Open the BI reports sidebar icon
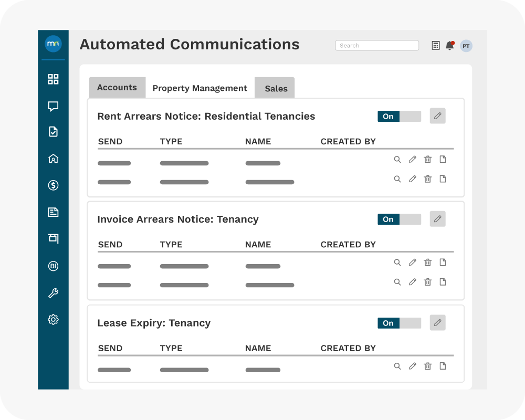The height and width of the screenshot is (420, 525). [x=53, y=266]
